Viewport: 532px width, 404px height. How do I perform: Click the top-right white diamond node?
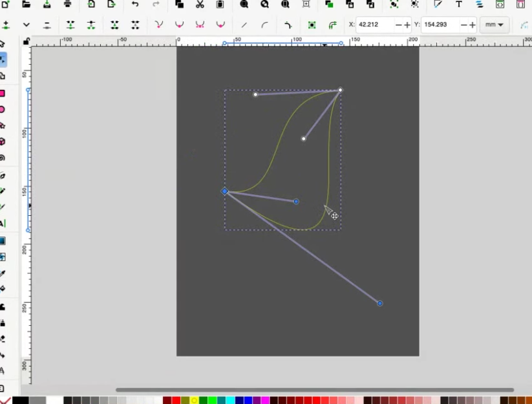(x=340, y=90)
